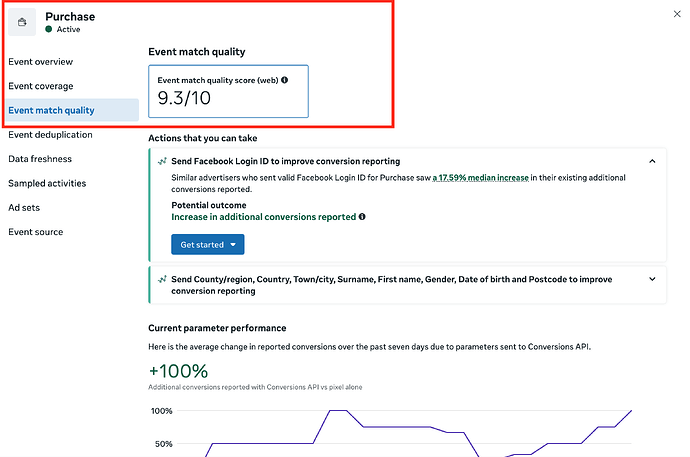Click the Event match quality score card
This screenshot has width=690, height=457.
coord(228,91)
